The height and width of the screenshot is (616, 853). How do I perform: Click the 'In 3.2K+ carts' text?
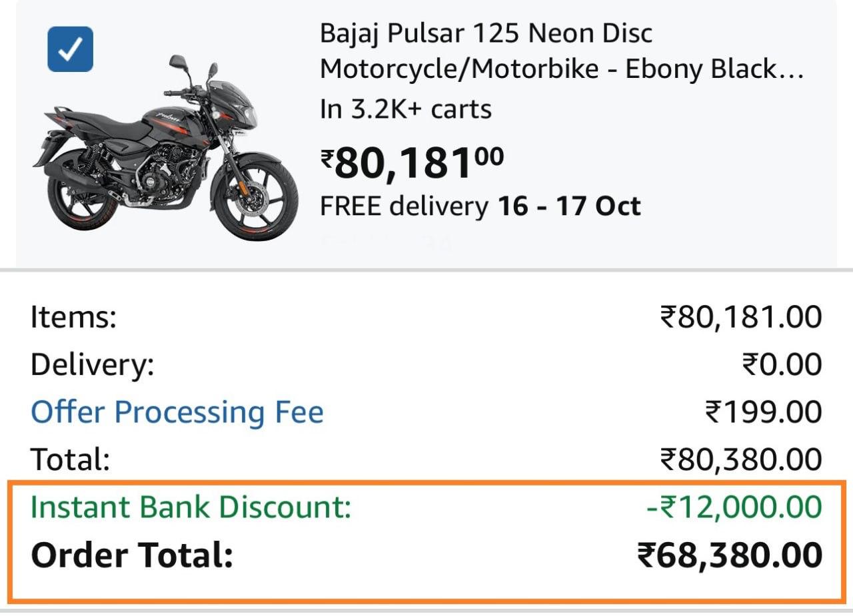(x=405, y=109)
